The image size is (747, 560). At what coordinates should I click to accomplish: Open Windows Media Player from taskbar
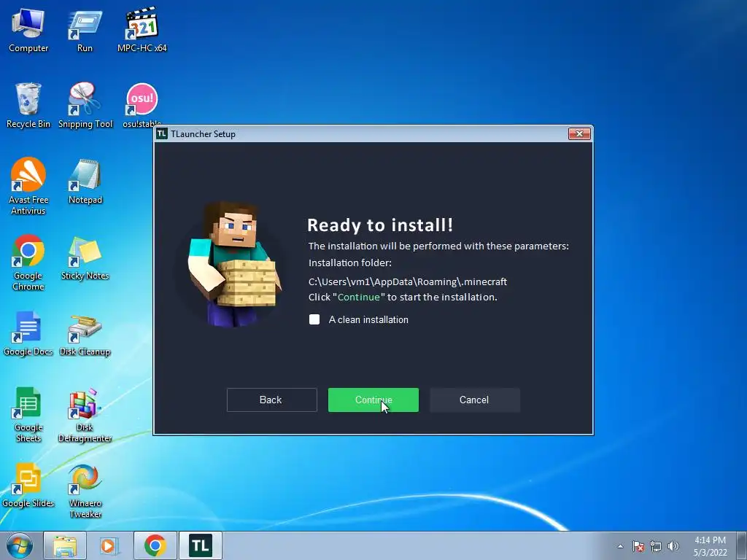pos(109,545)
